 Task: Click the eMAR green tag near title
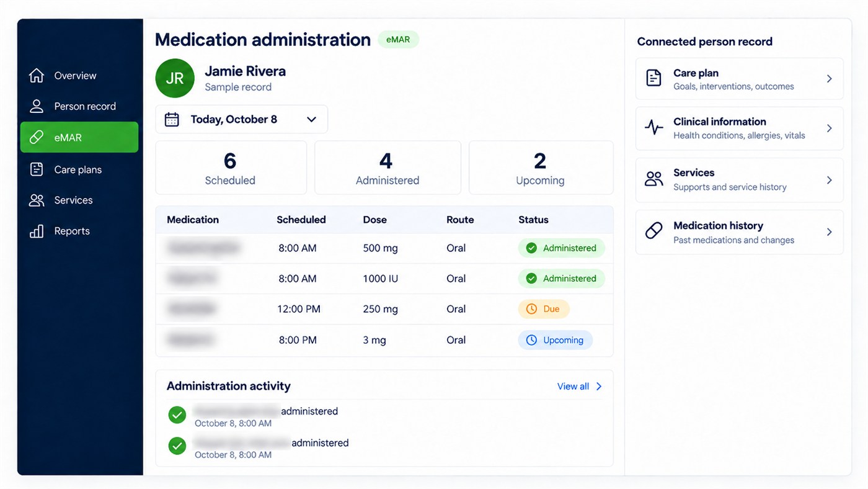point(398,39)
